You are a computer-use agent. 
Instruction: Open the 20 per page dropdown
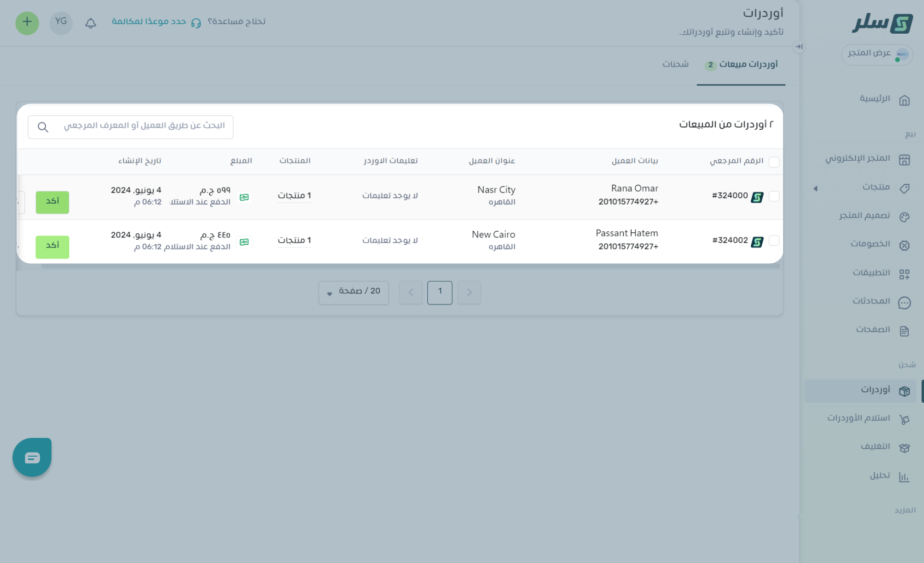(x=353, y=292)
